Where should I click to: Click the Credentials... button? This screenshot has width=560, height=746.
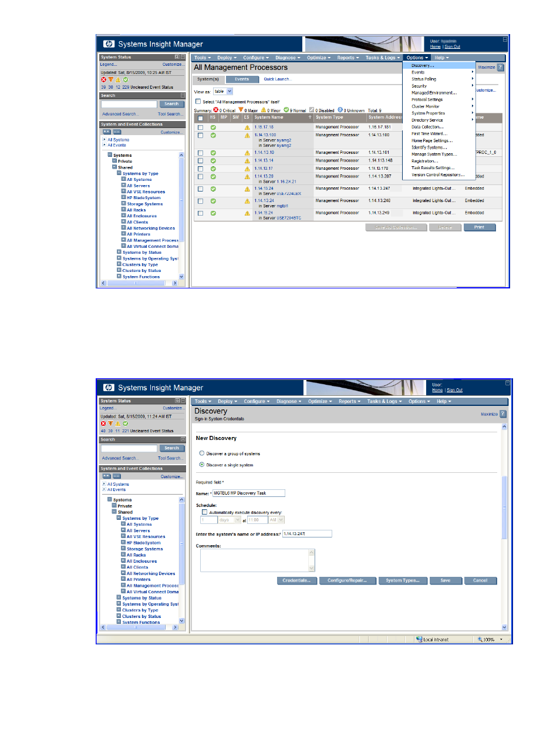pos(296,580)
